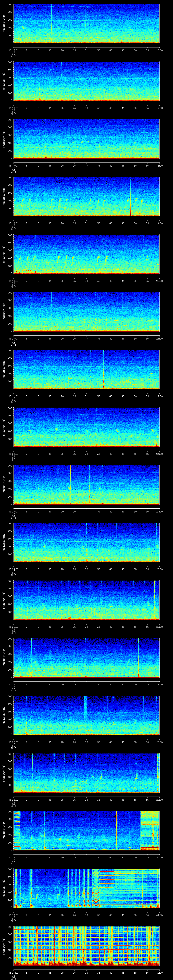The height and width of the screenshot is (980, 173).
Task: Pick the spectrogram panel starting at 15:20:00
Action: 87,312
